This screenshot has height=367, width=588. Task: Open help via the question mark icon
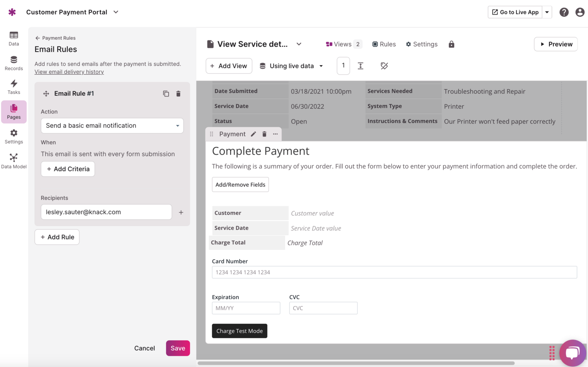pyautogui.click(x=564, y=12)
